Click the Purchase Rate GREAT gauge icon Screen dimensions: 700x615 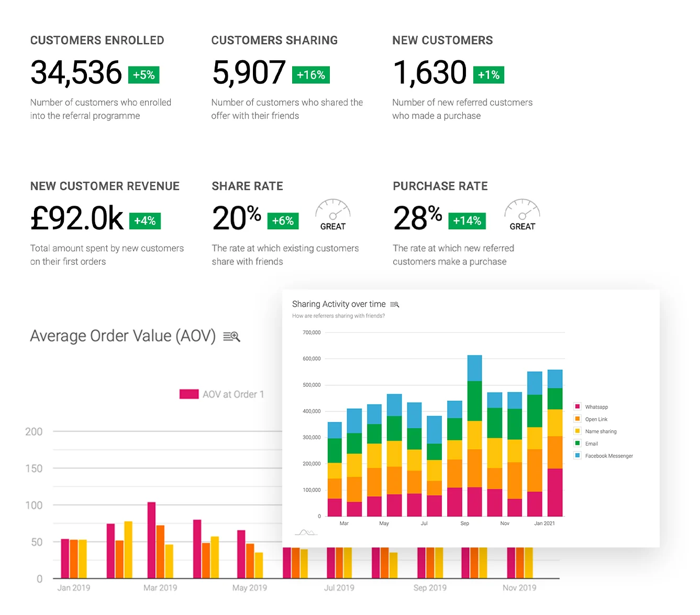[x=522, y=215]
